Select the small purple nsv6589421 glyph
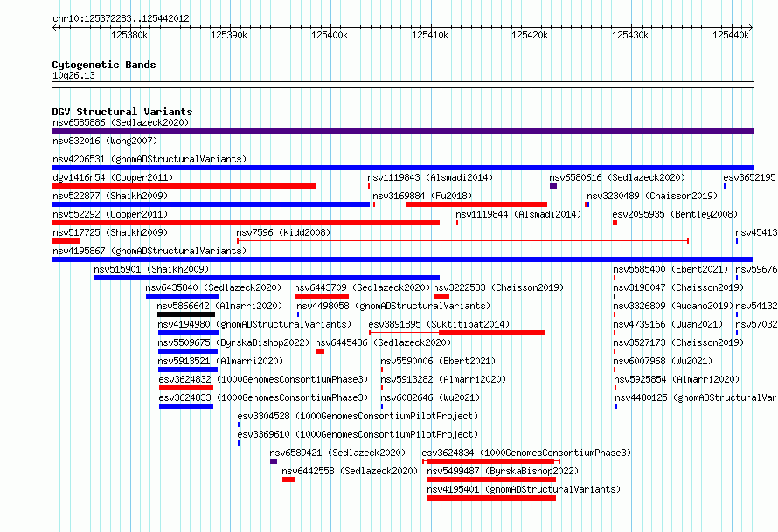778x532 pixels. tap(274, 461)
